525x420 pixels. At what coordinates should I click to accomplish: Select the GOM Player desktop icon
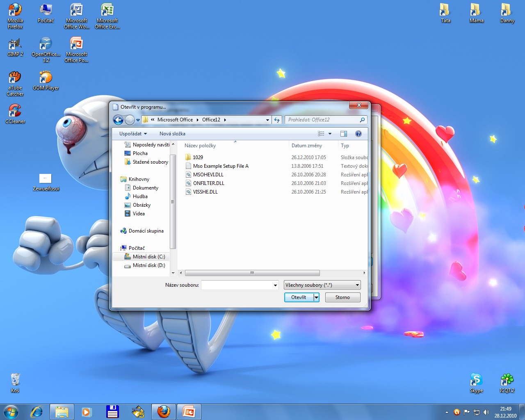click(x=46, y=81)
